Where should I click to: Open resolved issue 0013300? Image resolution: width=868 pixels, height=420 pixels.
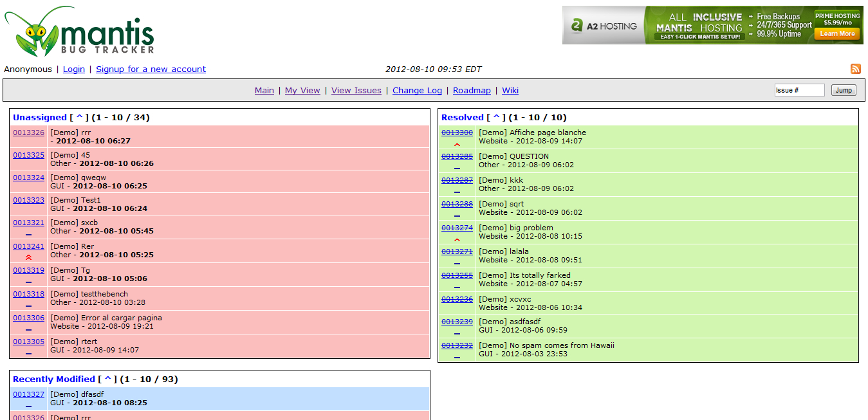coord(457,132)
